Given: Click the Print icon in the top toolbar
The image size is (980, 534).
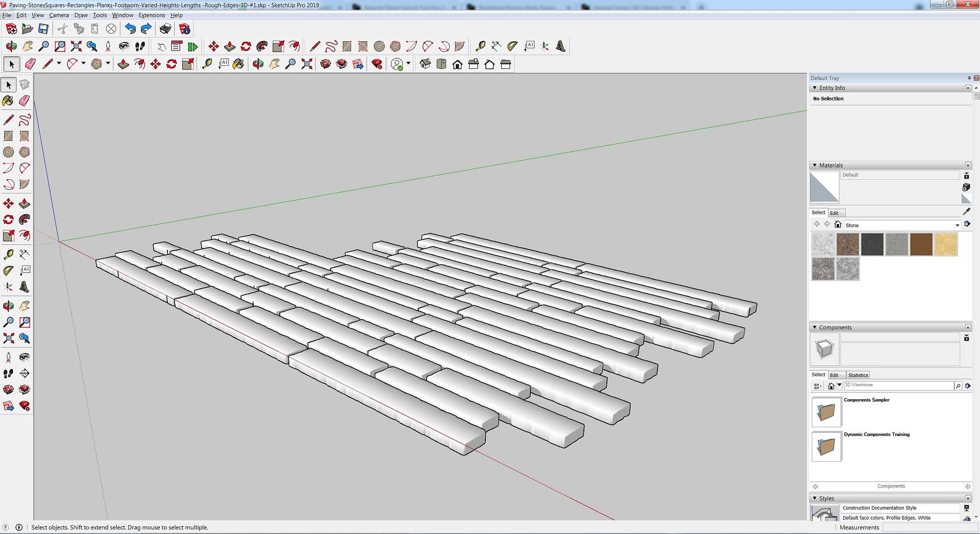Looking at the screenshot, I should [165, 29].
